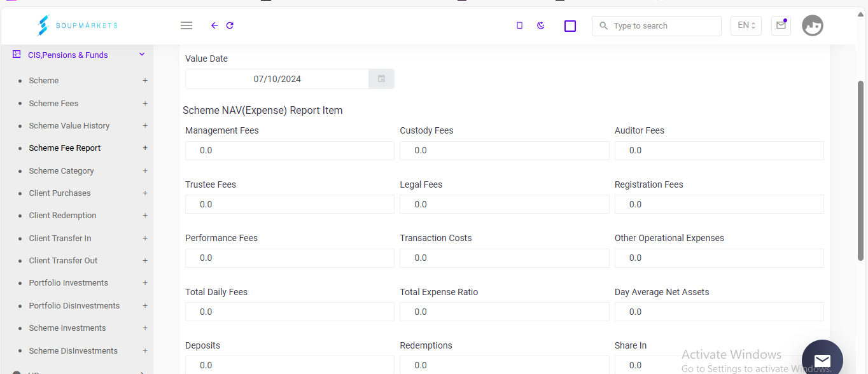Expand the Scheme DisInvestments plus icon
868x374 pixels.
145,350
